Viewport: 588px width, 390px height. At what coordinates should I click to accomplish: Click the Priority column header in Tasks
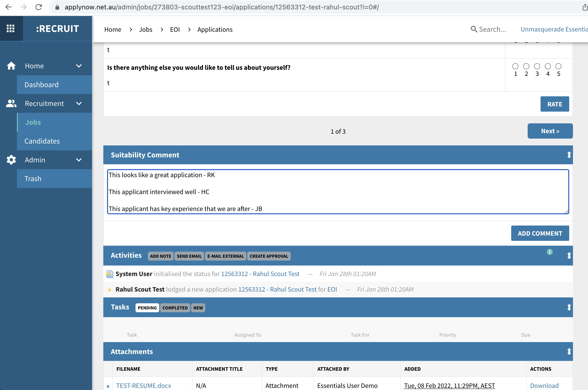pyautogui.click(x=447, y=335)
